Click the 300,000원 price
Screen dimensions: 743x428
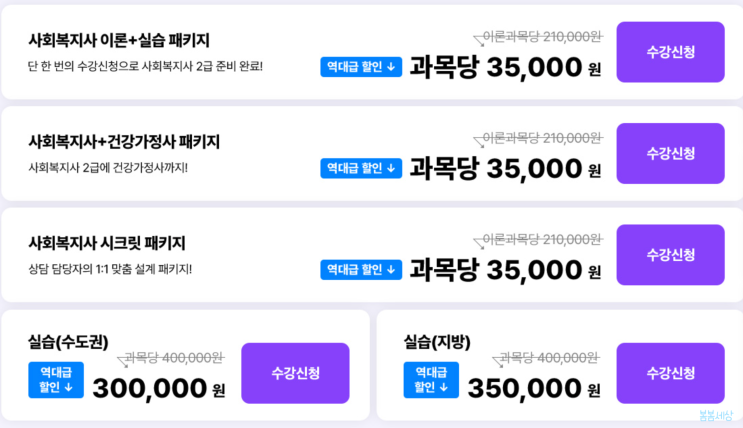(x=158, y=388)
